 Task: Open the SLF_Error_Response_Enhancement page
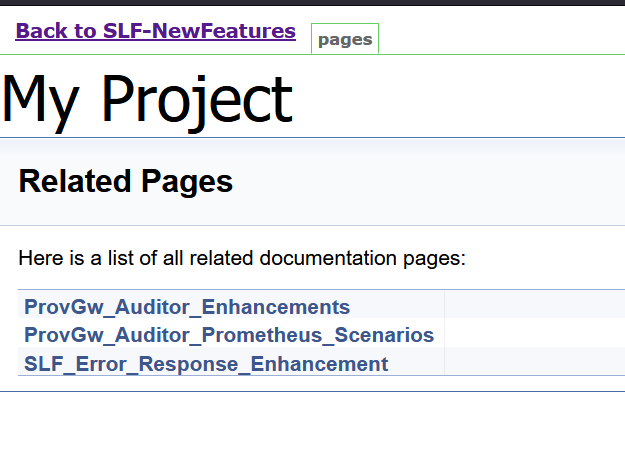[x=206, y=364]
